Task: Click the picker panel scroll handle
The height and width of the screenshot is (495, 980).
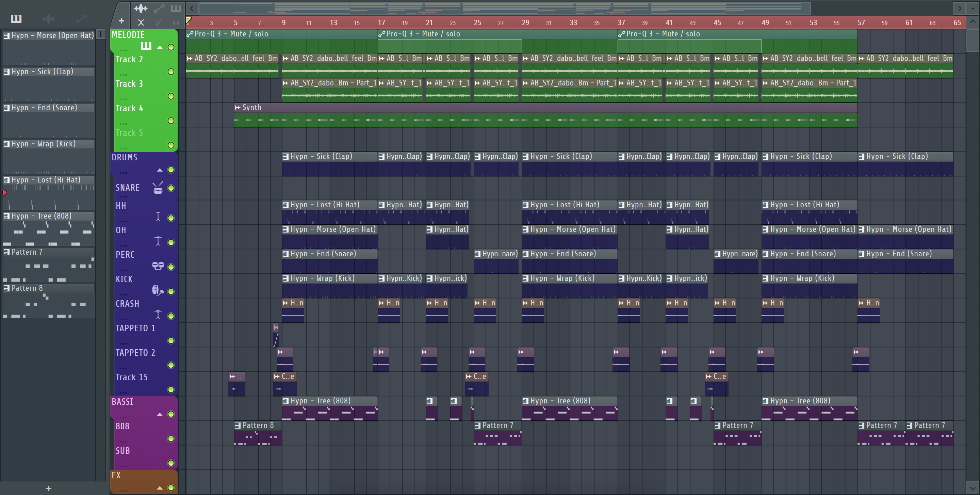Action: (x=100, y=34)
